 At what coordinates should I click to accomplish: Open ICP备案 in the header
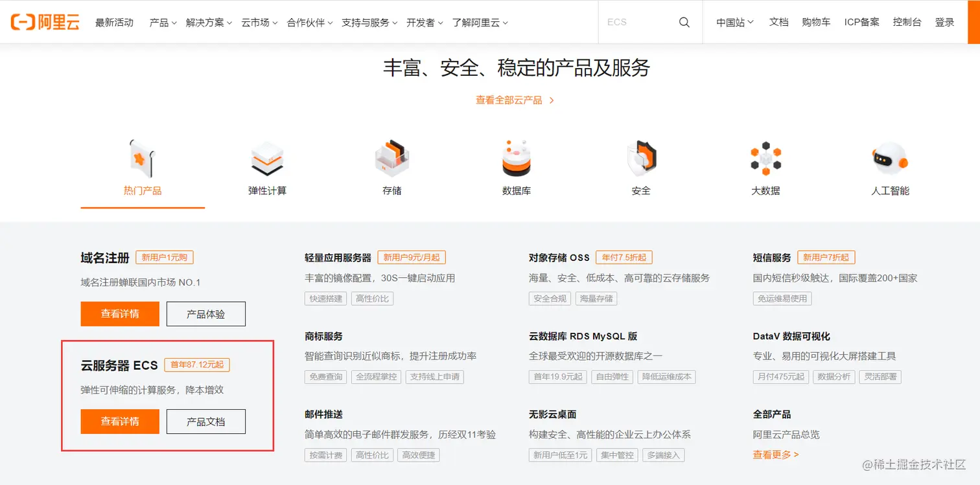click(x=861, y=22)
